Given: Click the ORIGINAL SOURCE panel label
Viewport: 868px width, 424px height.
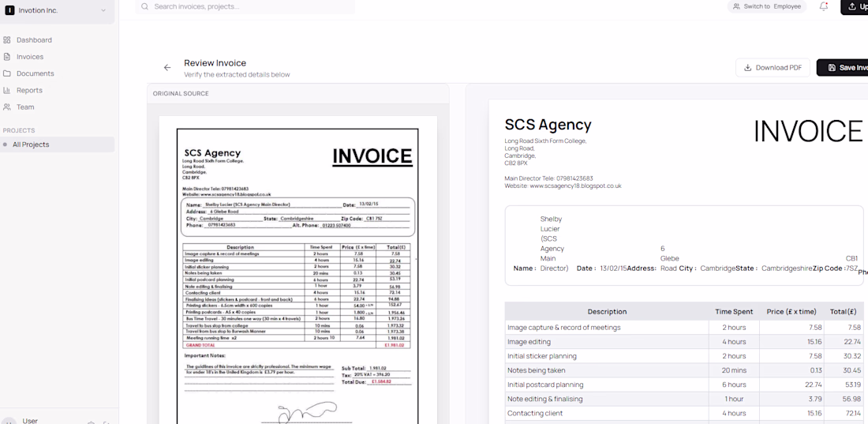Looking at the screenshot, I should click(181, 94).
